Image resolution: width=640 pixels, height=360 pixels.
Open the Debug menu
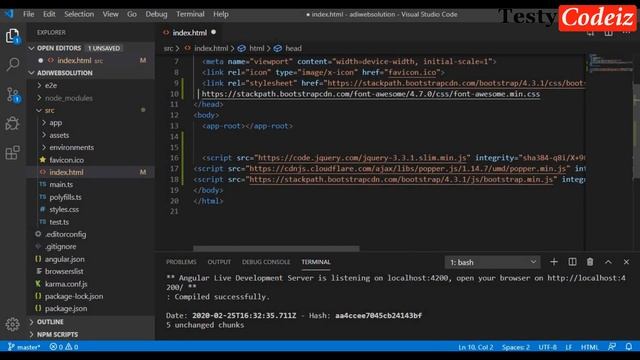pyautogui.click(x=156, y=14)
